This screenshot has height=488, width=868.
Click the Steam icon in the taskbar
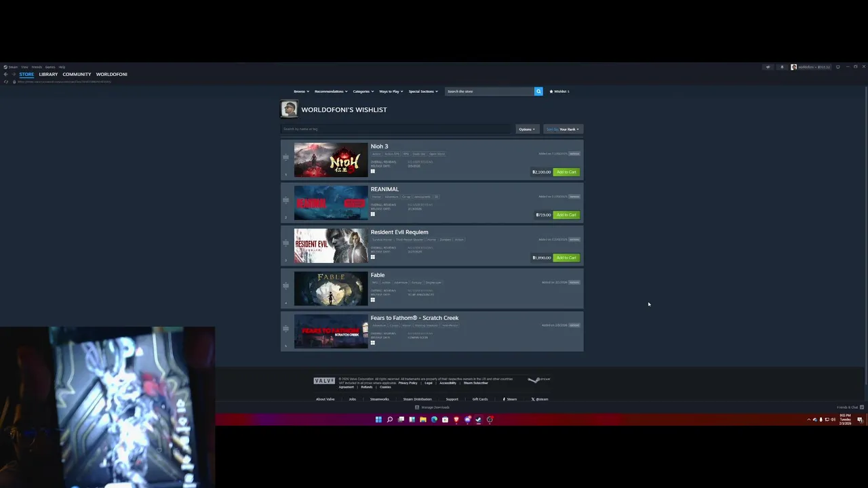click(x=478, y=420)
